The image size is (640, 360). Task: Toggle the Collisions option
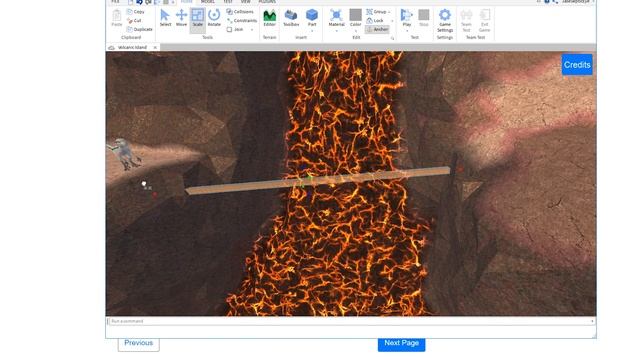[x=240, y=12]
